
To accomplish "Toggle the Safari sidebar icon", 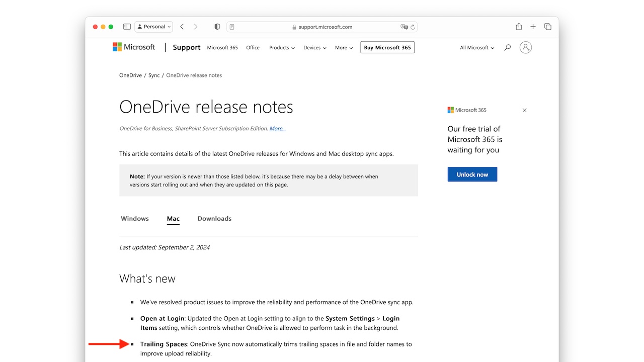I will coord(127,27).
